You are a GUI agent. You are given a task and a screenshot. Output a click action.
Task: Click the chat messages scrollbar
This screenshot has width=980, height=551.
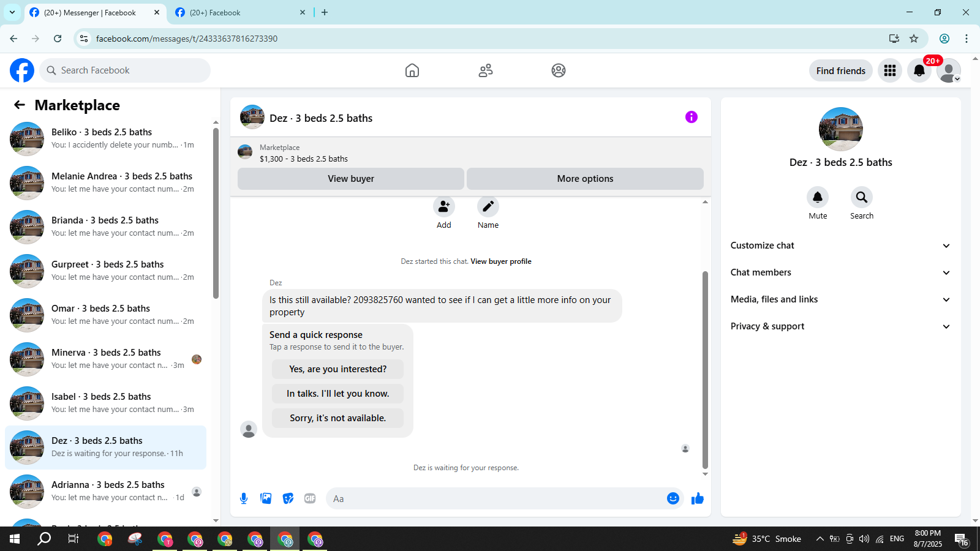[x=705, y=370]
